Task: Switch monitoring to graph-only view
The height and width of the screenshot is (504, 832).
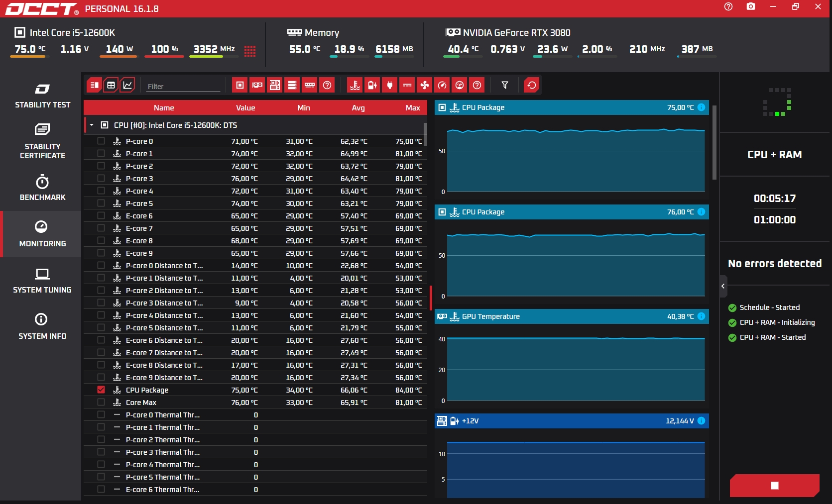Action: pos(127,85)
